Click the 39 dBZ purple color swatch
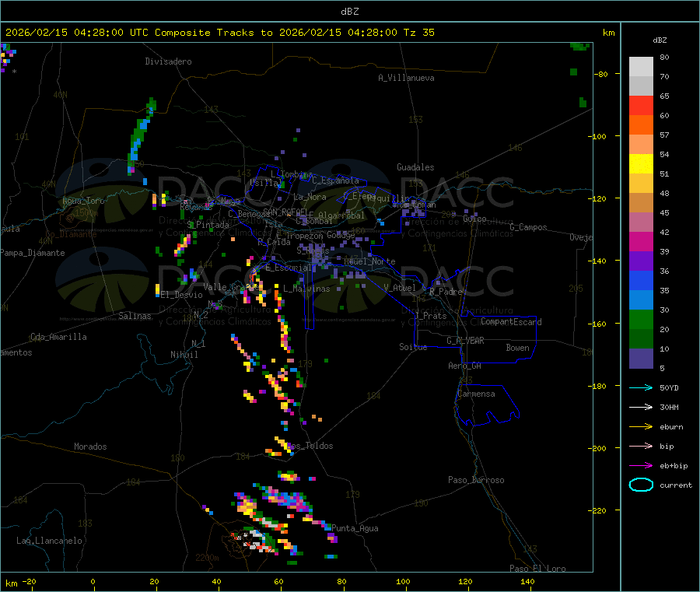Screen dimensions: 700x592 tap(641, 261)
